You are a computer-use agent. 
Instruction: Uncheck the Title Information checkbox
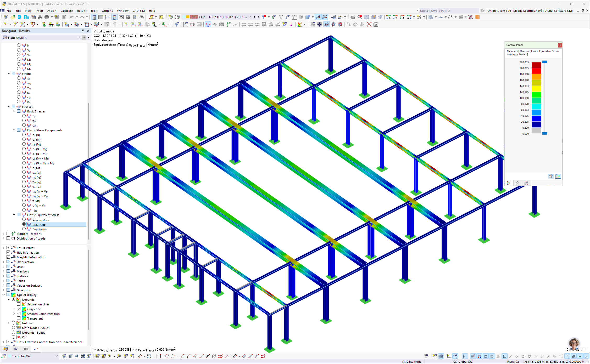tap(8, 252)
